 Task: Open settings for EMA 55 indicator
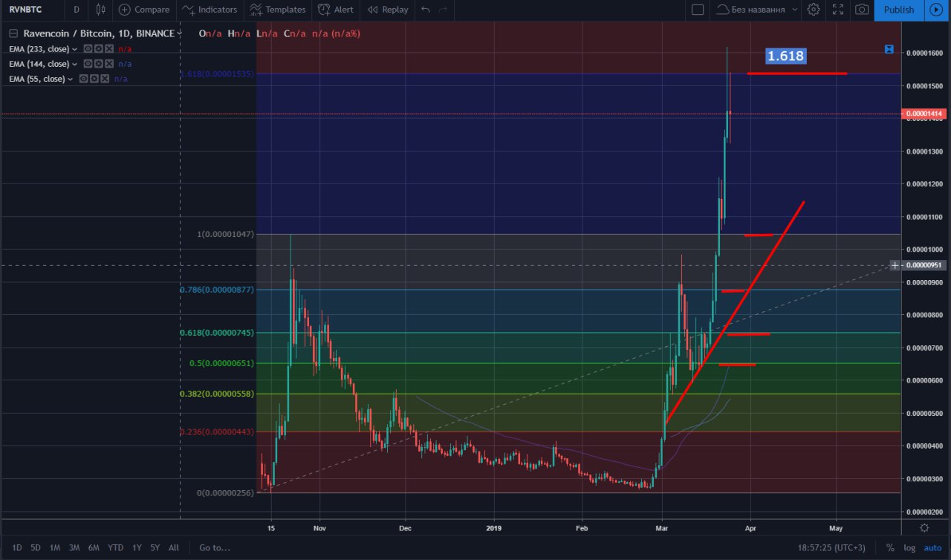pyautogui.click(x=94, y=79)
